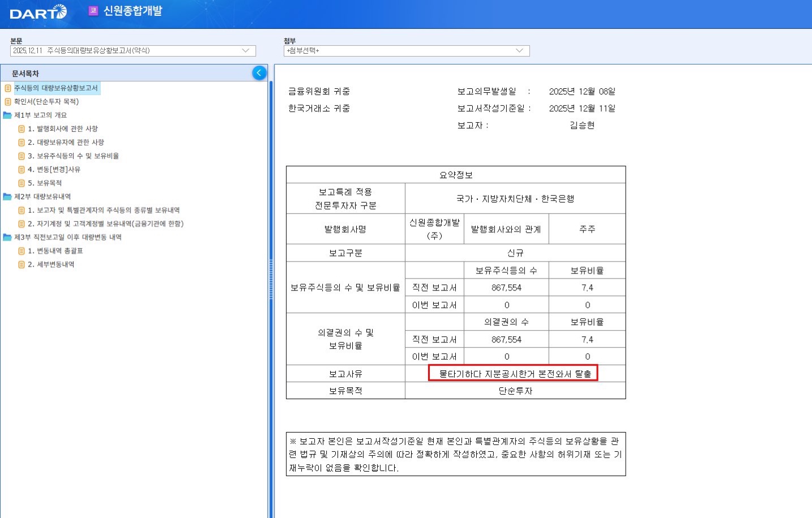This screenshot has height=518, width=812.
Task: Collapse the 문서목차 sidebar with the blue arrow
Action: pos(259,72)
